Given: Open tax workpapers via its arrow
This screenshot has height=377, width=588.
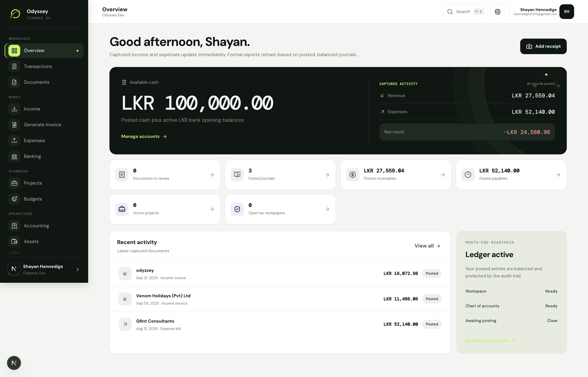Looking at the screenshot, I should click(x=327, y=209).
